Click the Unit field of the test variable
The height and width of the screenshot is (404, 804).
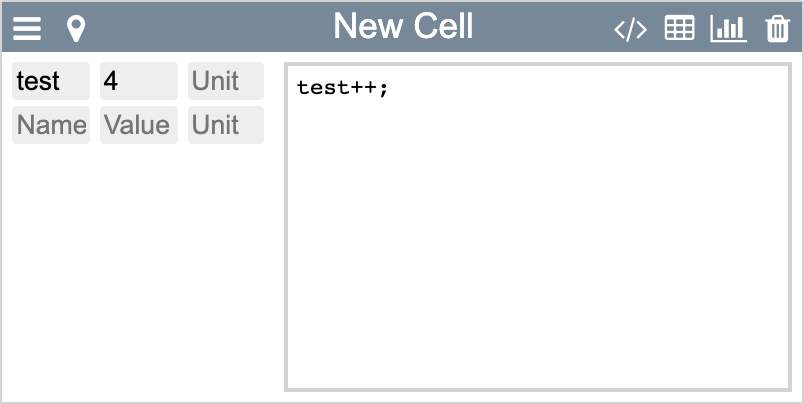click(x=225, y=81)
